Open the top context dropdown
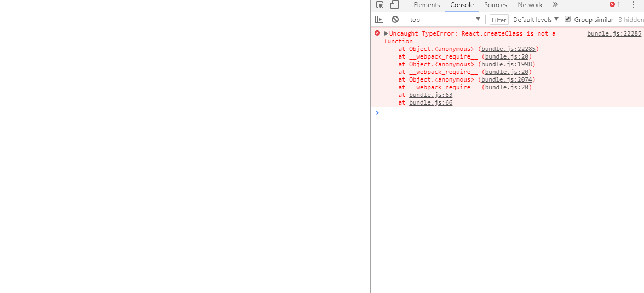Image resolution: width=644 pixels, height=293 pixels. 445,19
